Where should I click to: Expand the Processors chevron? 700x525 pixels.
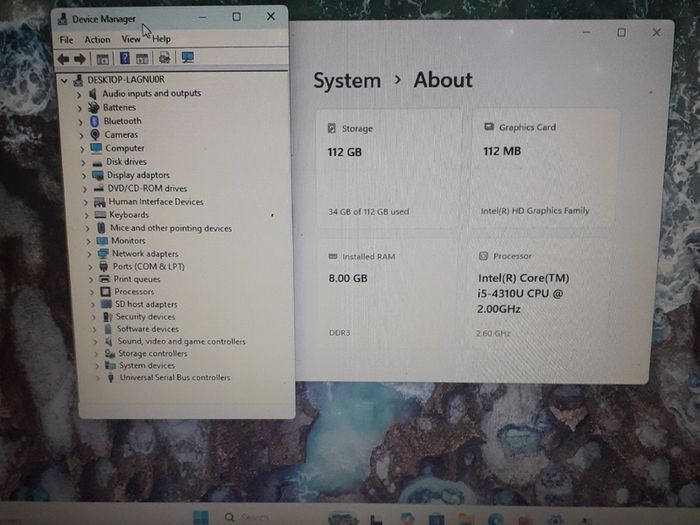click(92, 292)
